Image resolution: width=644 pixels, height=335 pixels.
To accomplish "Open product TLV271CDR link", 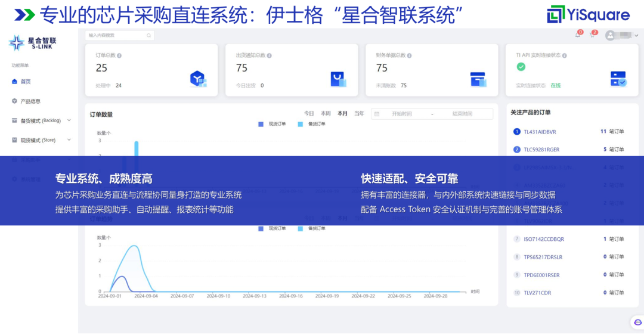I will click(x=537, y=293).
